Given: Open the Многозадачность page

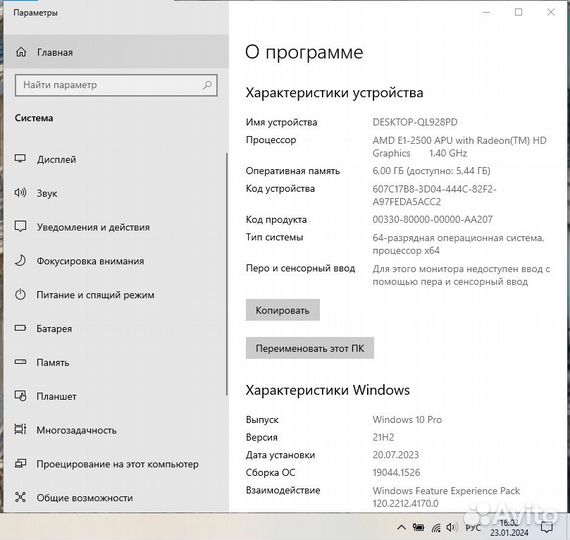Looking at the screenshot, I should click(116, 430).
